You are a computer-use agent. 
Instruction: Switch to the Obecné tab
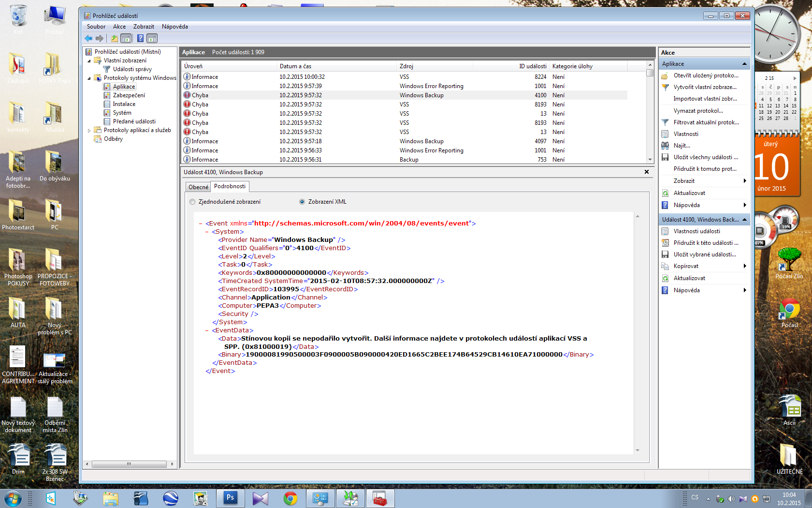pos(198,187)
